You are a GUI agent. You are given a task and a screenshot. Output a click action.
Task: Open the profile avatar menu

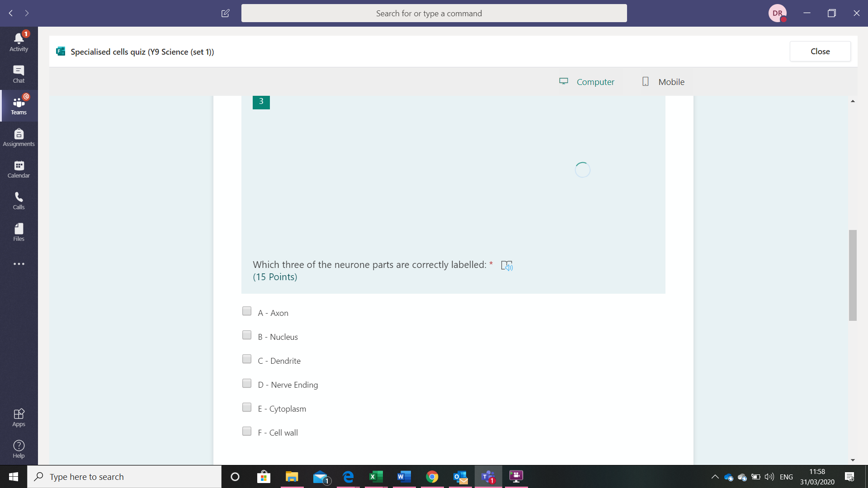778,13
